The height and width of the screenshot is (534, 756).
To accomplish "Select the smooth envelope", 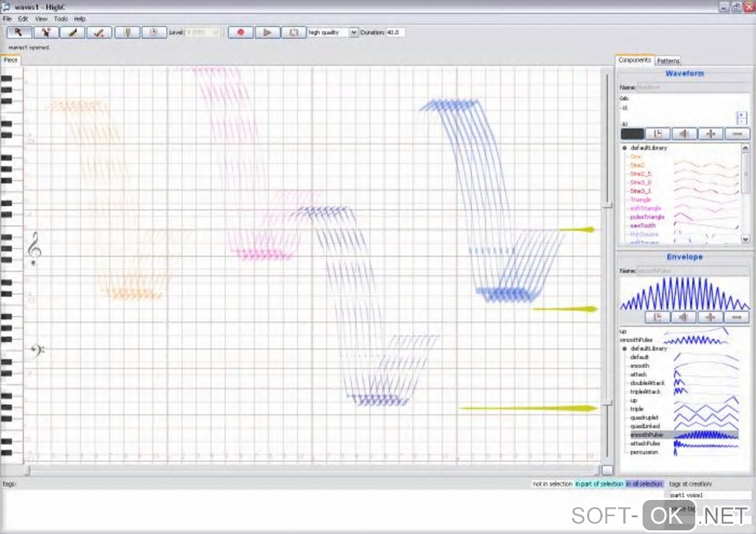I will pos(640,366).
